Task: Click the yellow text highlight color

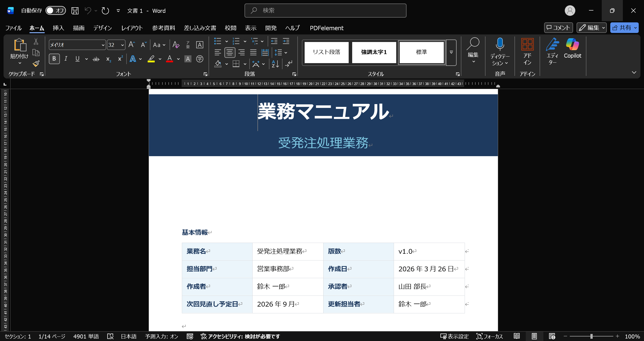Action: click(x=151, y=59)
